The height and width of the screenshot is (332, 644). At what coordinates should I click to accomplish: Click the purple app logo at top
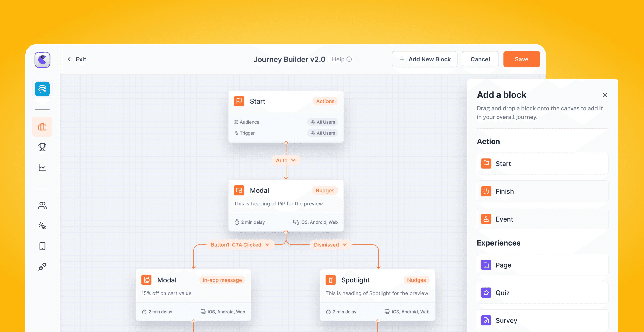[42, 60]
